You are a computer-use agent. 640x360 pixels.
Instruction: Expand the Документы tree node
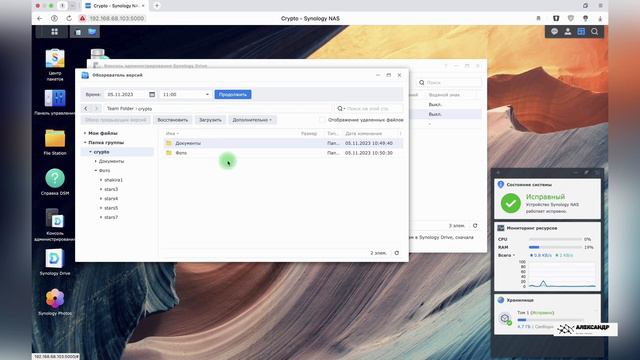coord(96,161)
